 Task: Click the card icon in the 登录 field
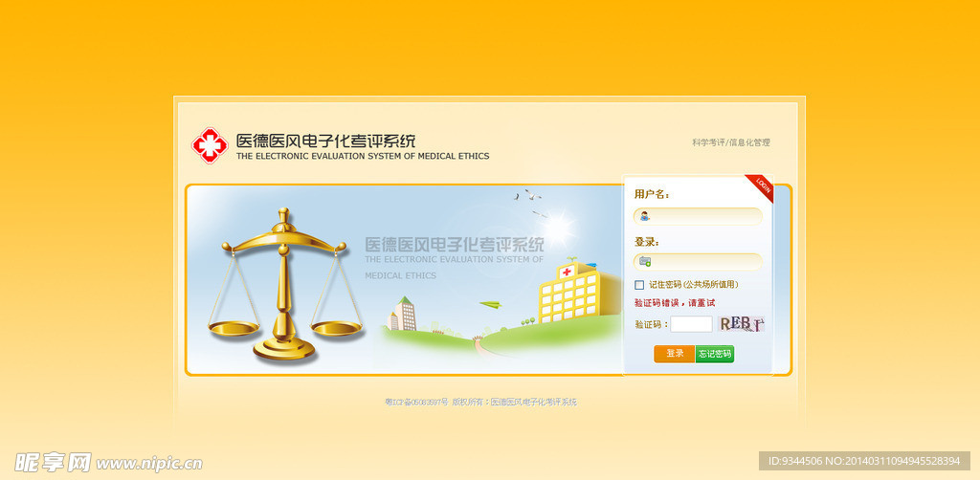tap(645, 262)
